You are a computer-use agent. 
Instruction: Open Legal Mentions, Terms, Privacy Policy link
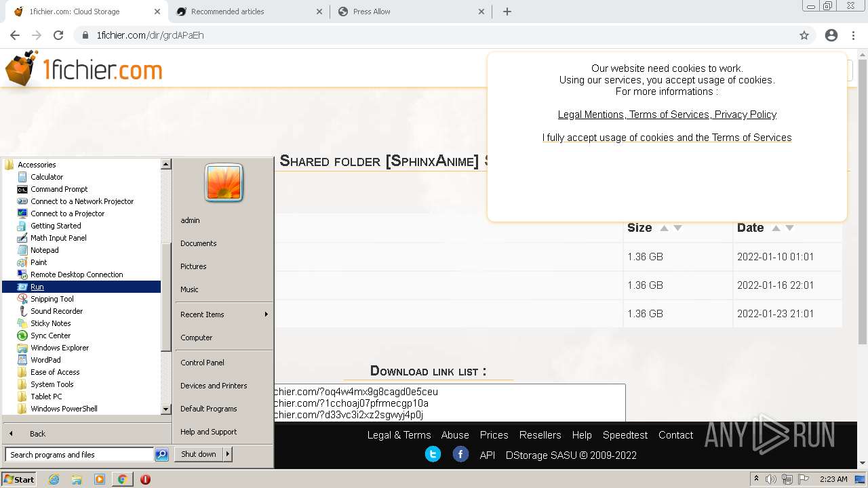[667, 115]
